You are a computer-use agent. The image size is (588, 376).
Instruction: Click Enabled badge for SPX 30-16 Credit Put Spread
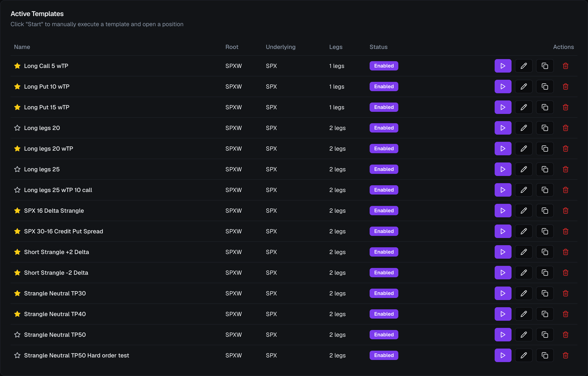coord(384,231)
